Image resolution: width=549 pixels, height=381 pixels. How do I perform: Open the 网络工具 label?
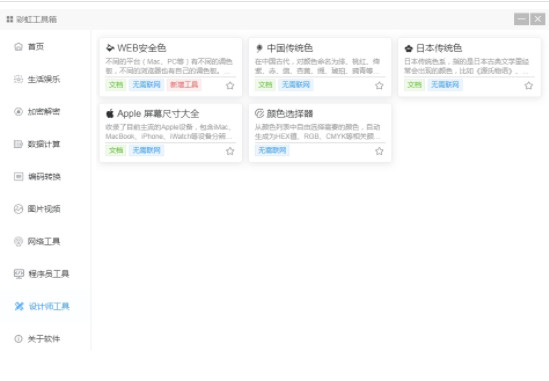click(x=44, y=241)
